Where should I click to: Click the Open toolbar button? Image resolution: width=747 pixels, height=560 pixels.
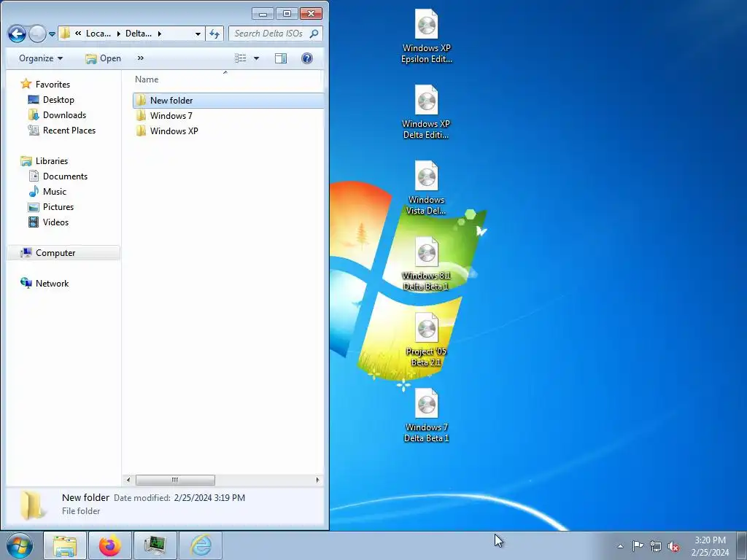[103, 58]
